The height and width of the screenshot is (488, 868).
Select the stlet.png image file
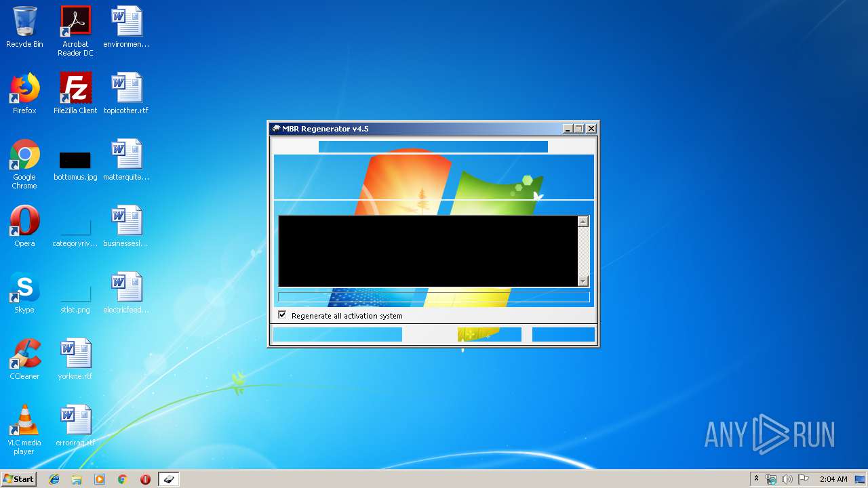point(75,298)
